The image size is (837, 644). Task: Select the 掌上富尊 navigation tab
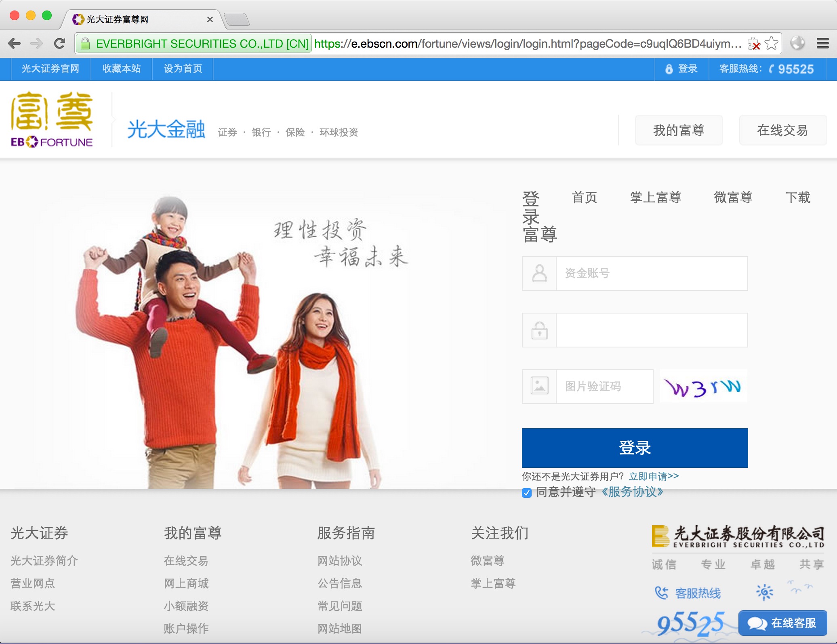pos(655,198)
